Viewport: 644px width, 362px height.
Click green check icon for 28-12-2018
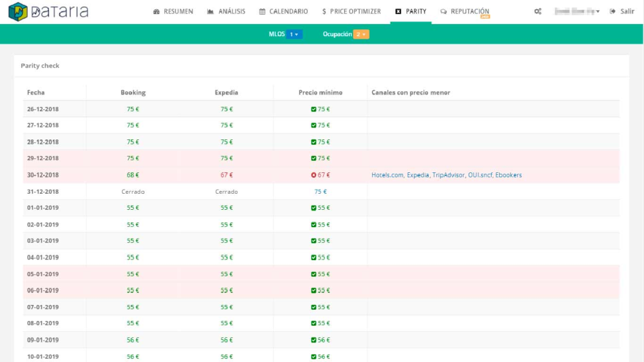(313, 142)
